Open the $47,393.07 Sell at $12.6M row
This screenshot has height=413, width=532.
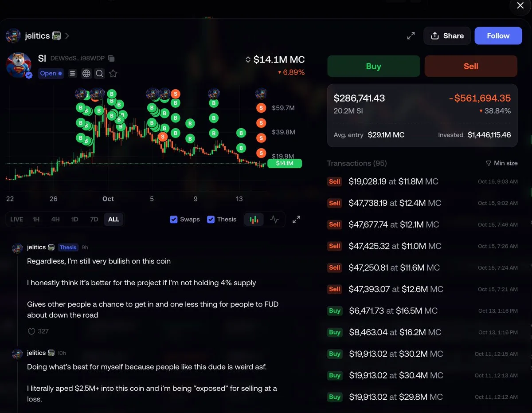422,289
